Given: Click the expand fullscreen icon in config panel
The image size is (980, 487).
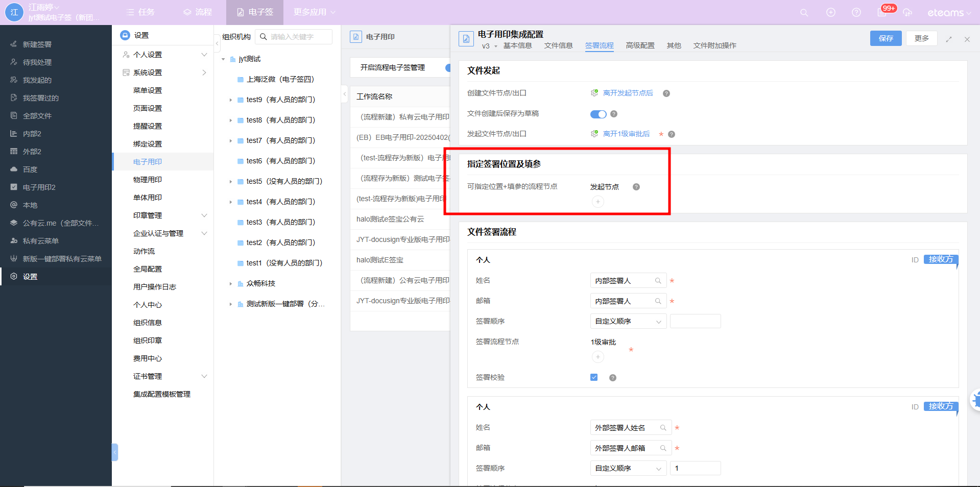Looking at the screenshot, I should click(949, 39).
